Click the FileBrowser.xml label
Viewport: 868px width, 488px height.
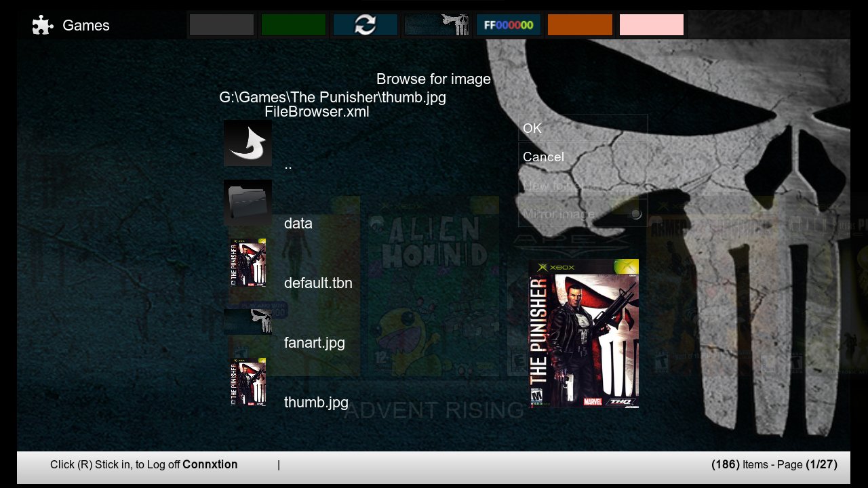click(317, 112)
